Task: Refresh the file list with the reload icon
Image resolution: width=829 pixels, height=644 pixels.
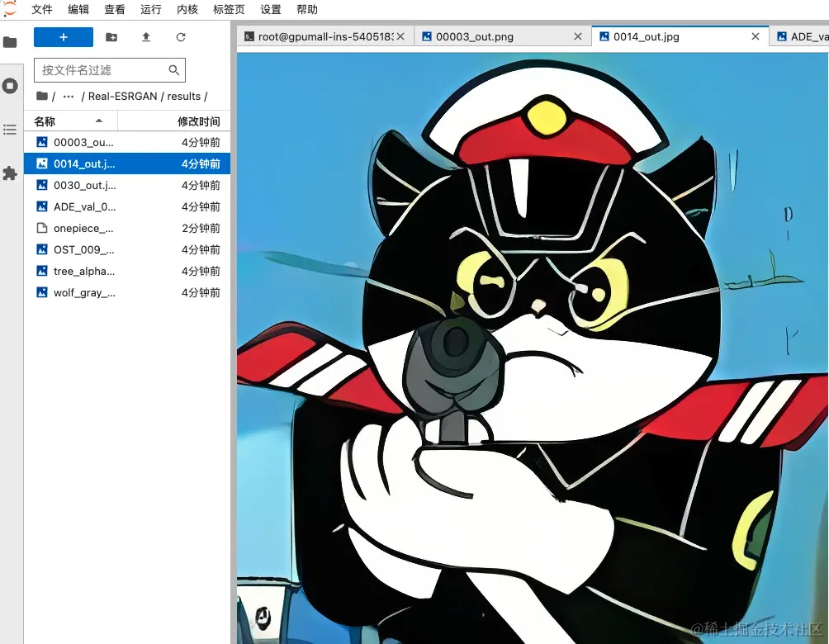Action: 181,37
